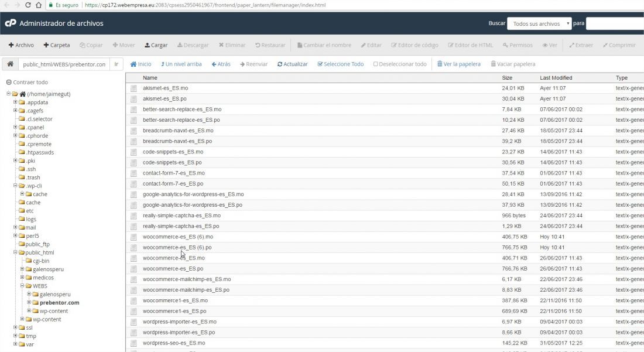Collapse the .wp-cli folder

tap(15, 185)
